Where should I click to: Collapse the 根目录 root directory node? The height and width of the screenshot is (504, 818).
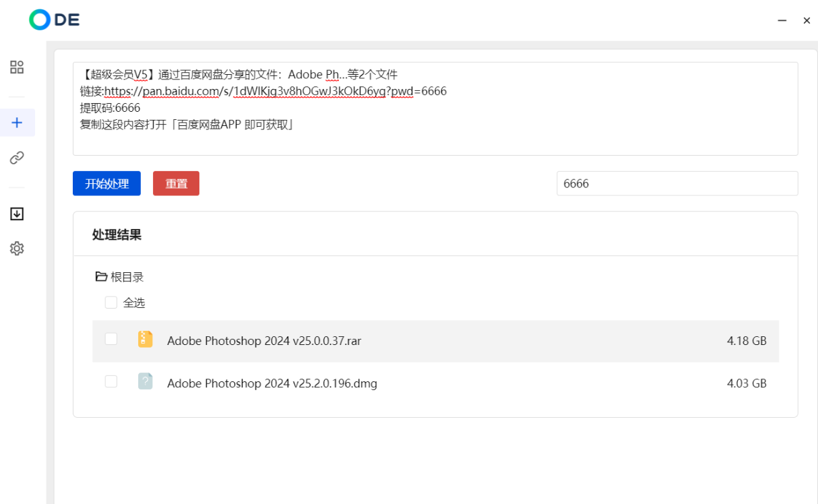127,277
